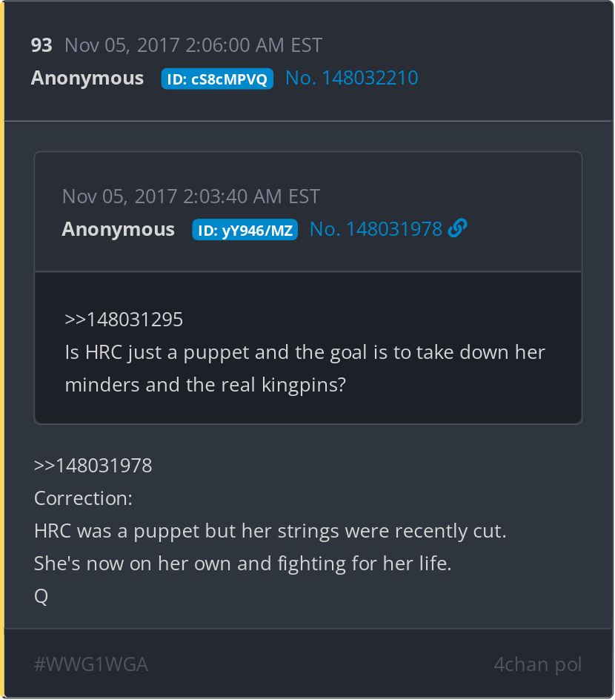
Task: Click the chain link icon beside No. 148031978
Action: pyautogui.click(x=458, y=228)
